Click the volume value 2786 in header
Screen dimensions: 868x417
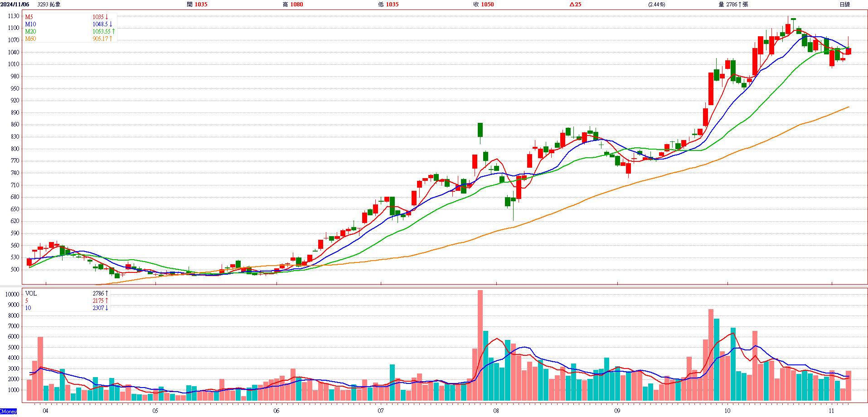click(x=732, y=4)
